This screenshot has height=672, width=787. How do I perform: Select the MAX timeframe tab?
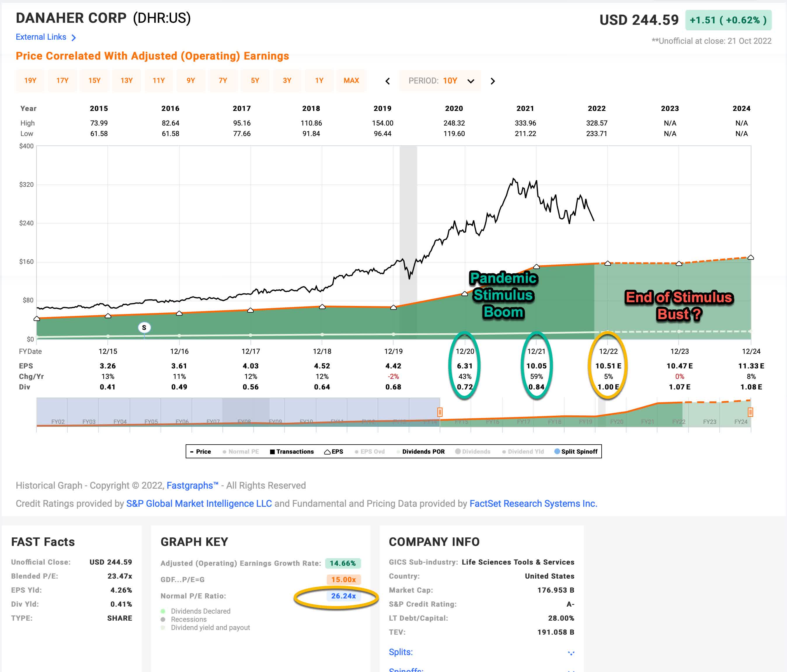(x=351, y=81)
